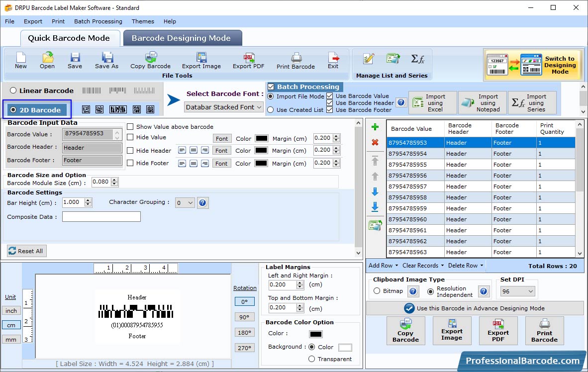Click blue move row to bottom arrow
The width and height of the screenshot is (588, 372).
point(375,206)
